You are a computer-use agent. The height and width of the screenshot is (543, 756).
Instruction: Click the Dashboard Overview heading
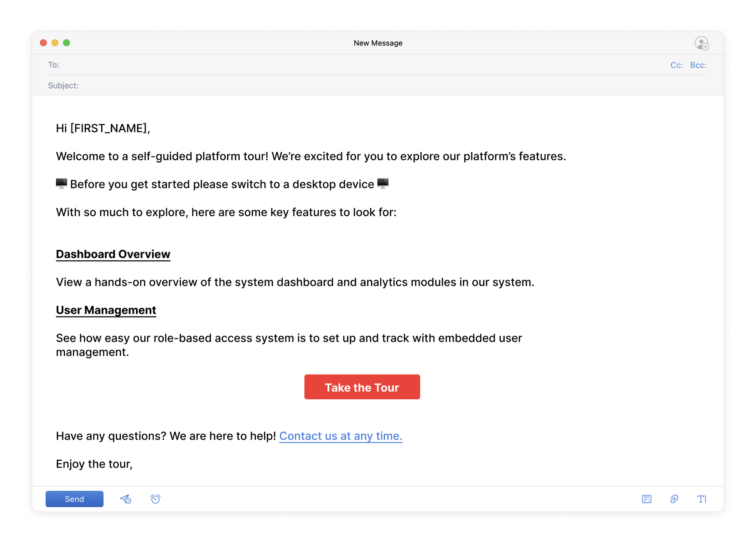tap(113, 254)
